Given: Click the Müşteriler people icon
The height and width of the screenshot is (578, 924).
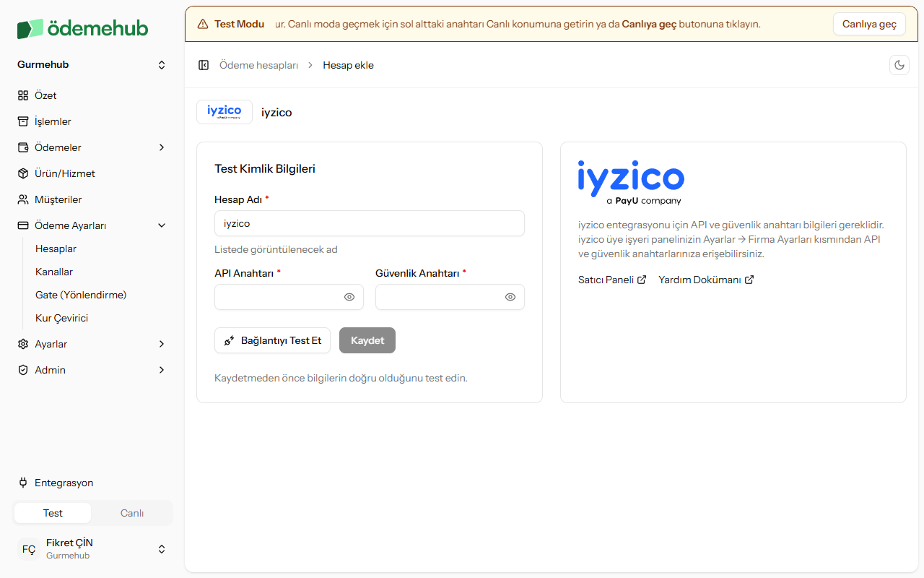Looking at the screenshot, I should pos(23,199).
